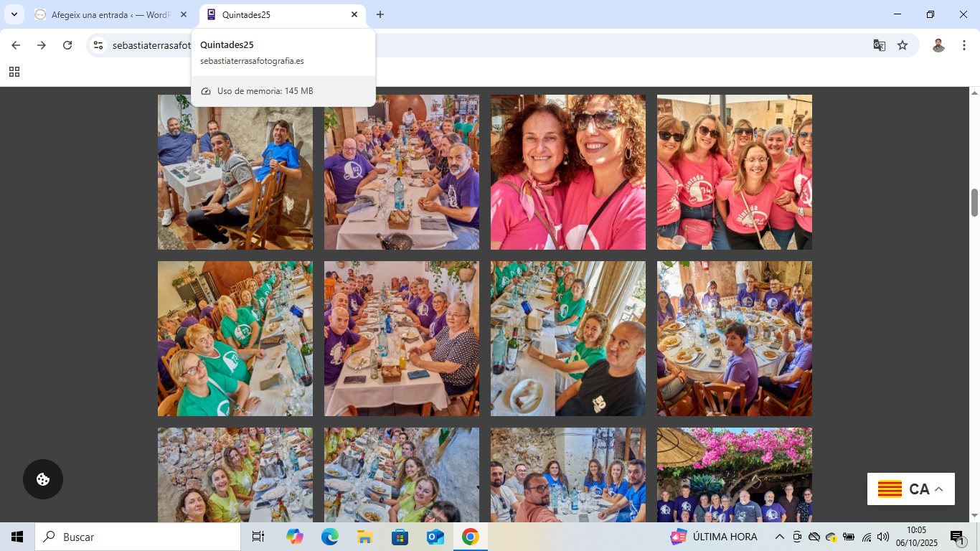The width and height of the screenshot is (980, 551).
Task: Click the ÚLTIMA HORA news widget
Action: tap(714, 537)
